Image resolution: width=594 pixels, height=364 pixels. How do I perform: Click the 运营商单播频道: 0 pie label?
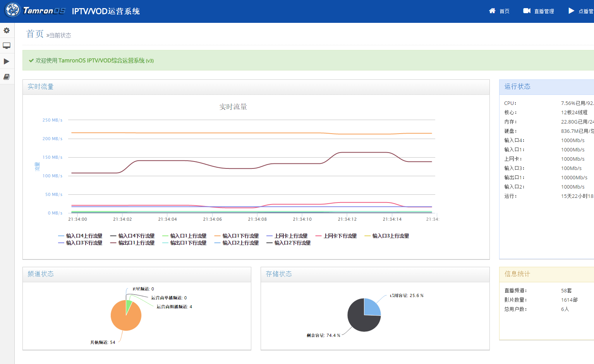[x=169, y=298]
